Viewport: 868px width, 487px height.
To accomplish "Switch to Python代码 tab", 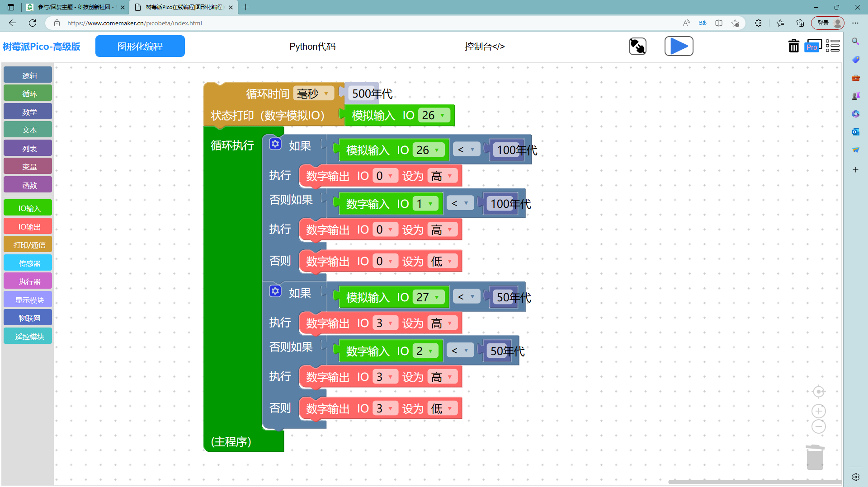I will click(312, 47).
